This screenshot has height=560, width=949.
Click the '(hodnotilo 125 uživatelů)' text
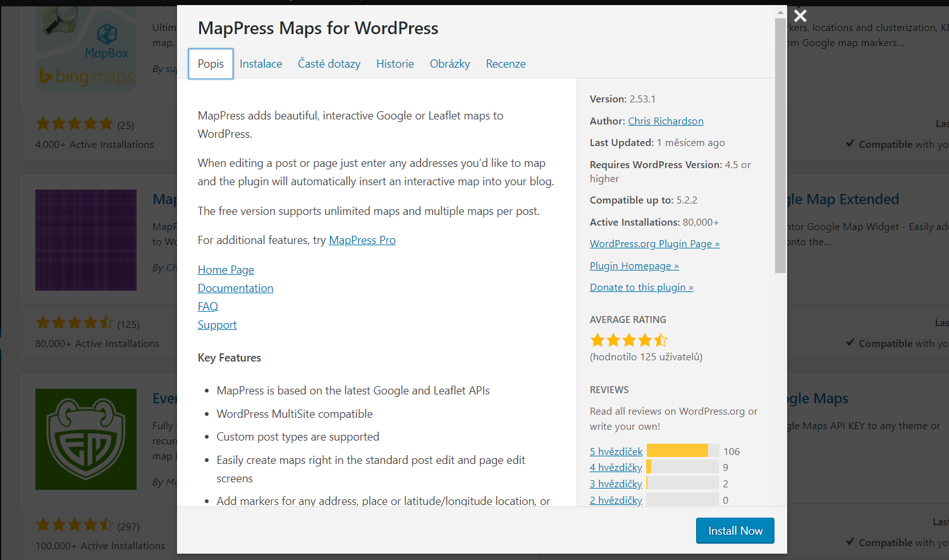646,357
